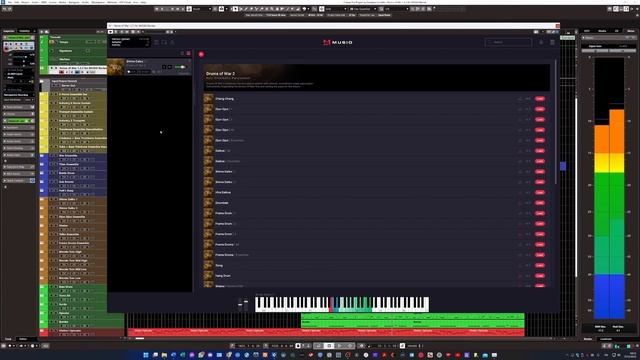Open the Transport menu in Cubase
This screenshot has height=360, width=640.
[x=74, y=2]
